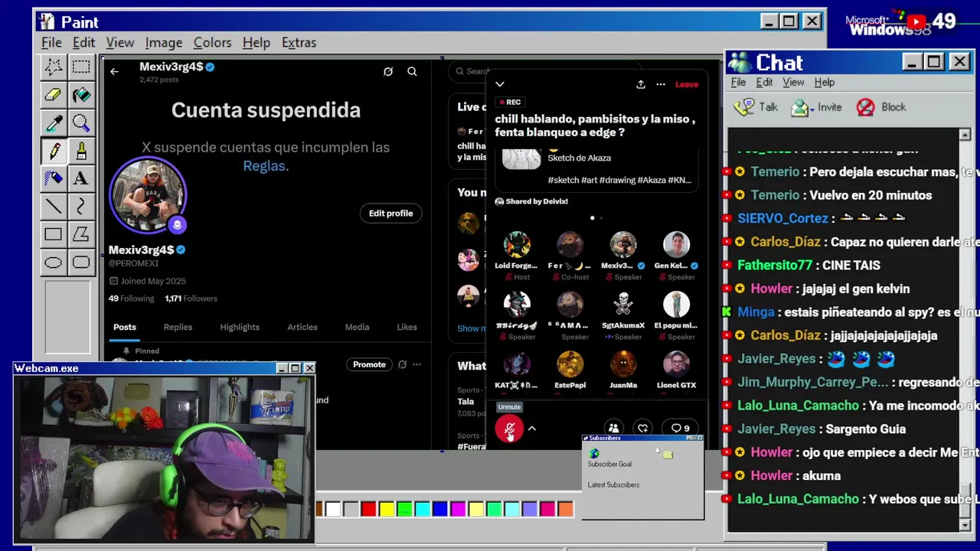Open Paint's Help menu
Image resolution: width=980 pixels, height=551 pixels.
point(256,42)
